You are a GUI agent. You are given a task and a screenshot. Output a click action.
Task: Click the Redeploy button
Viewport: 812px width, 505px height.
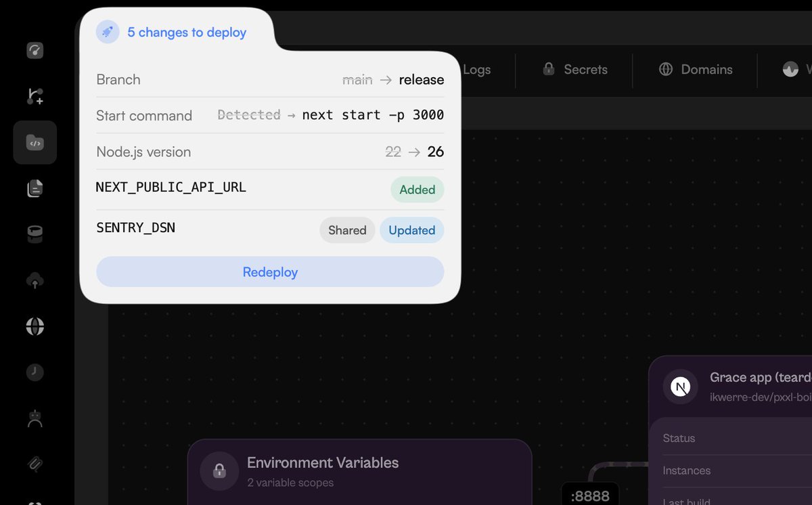pyautogui.click(x=270, y=272)
